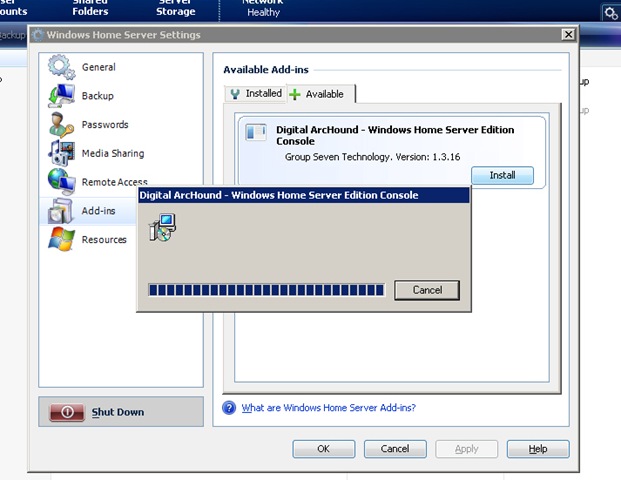Click the 'Digital ArcHound - Windows Home Server Edition Console' add-in title
Screen dimensions: 621x480
pos(395,135)
